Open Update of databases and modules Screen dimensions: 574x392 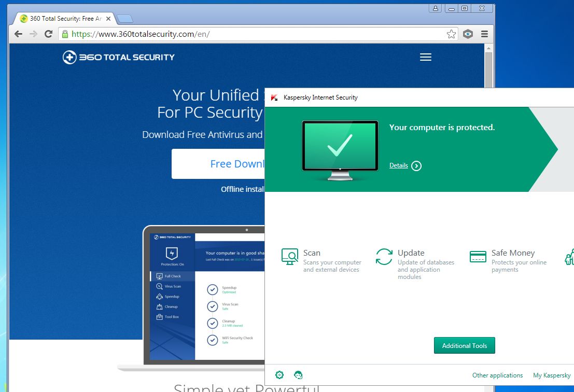[x=415, y=264]
